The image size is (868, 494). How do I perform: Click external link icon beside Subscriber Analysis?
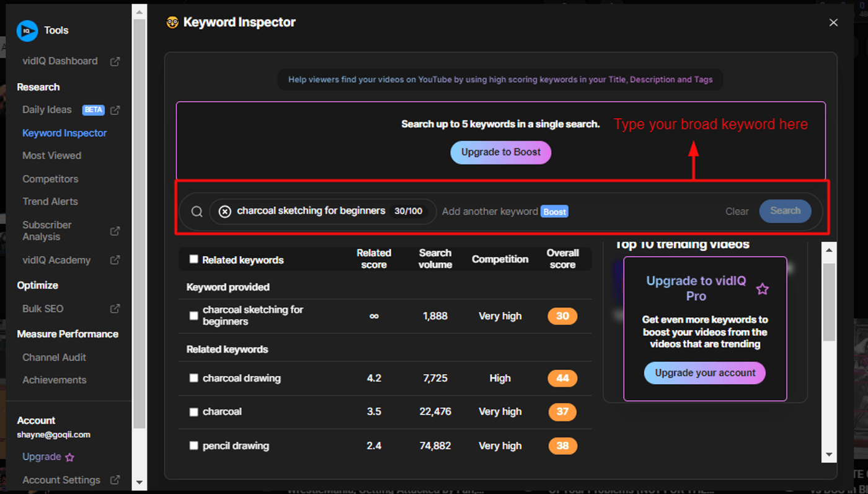click(x=115, y=231)
